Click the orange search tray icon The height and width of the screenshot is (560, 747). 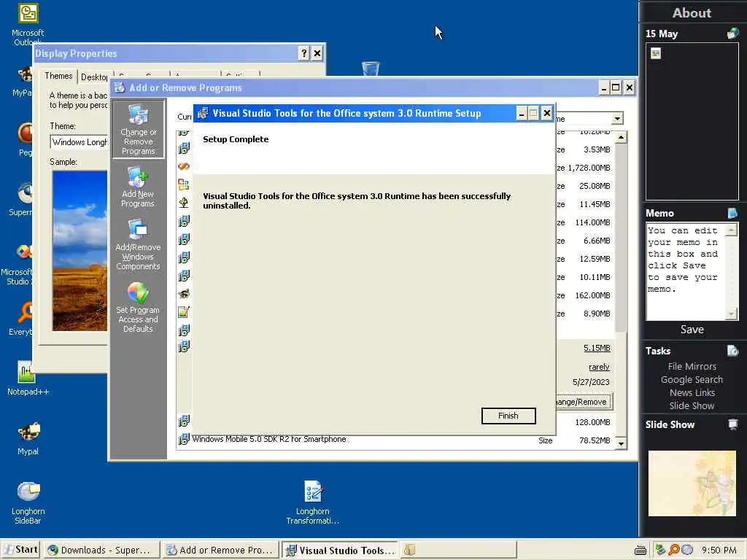pos(673,550)
